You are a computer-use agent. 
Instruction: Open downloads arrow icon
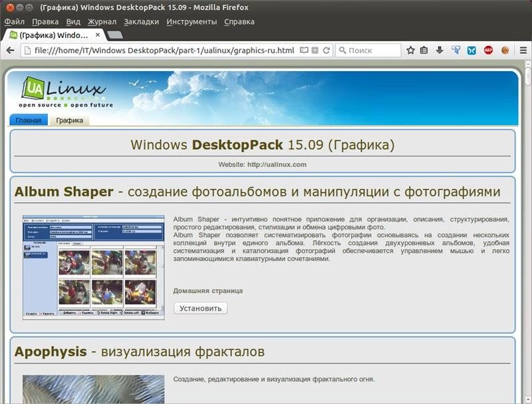[x=440, y=51]
